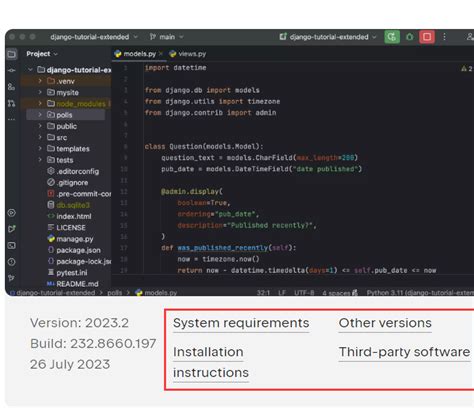474x408 pixels.
Task: Open the Problems tool window icon
Action: click(12, 262)
